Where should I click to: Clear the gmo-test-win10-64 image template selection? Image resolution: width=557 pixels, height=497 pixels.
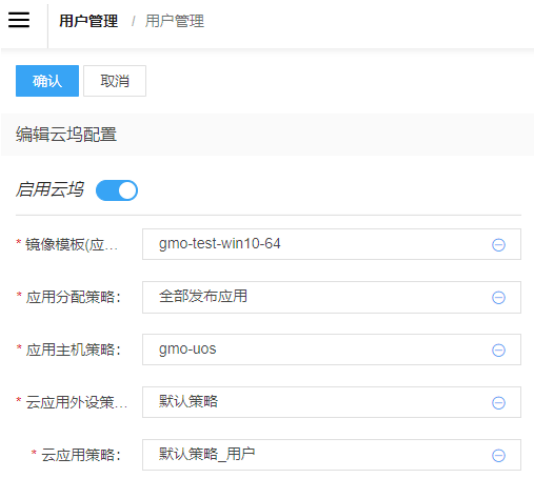498,245
